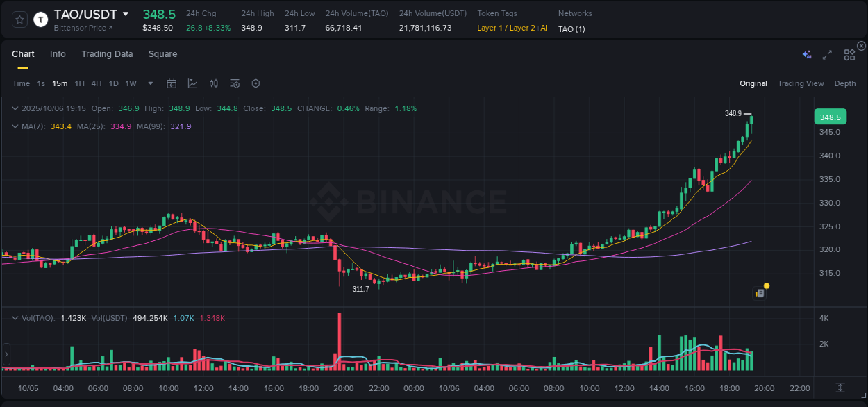The width and height of the screenshot is (868, 407).
Task: Open the extra time intervals dropdown
Action: (149, 83)
